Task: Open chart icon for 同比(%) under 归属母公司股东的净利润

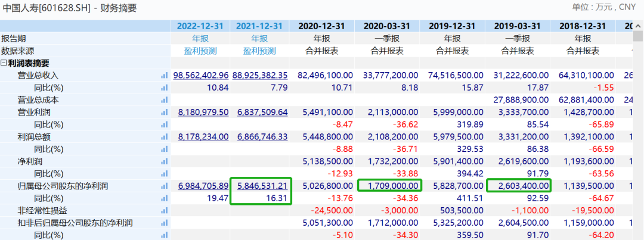Action: coord(165,198)
